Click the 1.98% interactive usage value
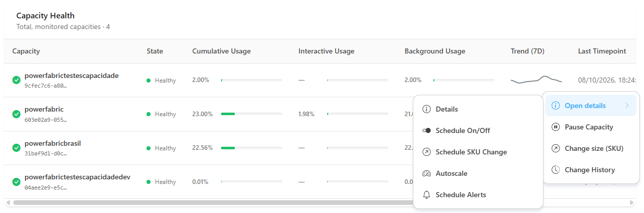The width and height of the screenshot is (644, 213). coord(307,114)
